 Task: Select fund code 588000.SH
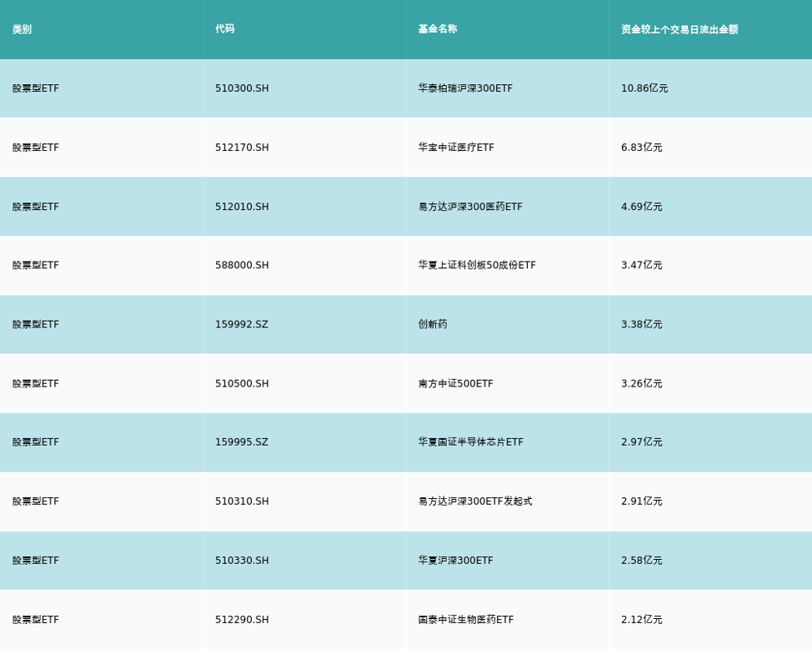(x=242, y=266)
